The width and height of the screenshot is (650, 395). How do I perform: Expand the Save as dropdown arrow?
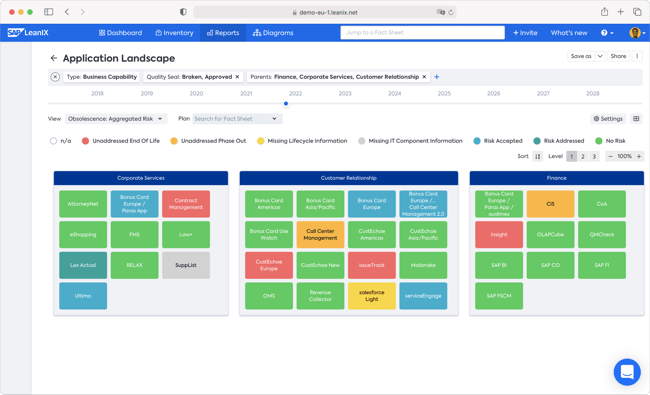coord(600,56)
